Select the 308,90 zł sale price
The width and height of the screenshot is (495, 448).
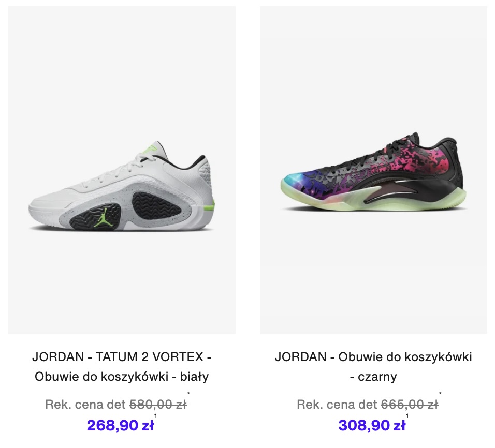point(372,425)
